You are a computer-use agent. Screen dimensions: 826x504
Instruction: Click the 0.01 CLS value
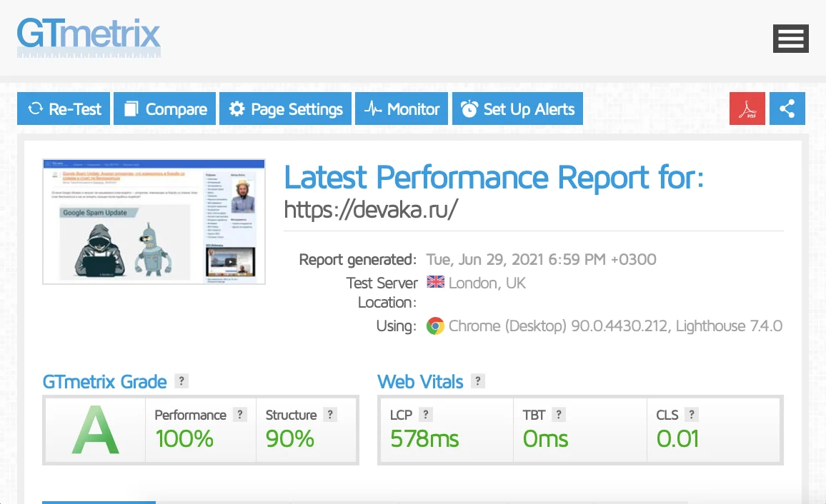click(x=677, y=439)
